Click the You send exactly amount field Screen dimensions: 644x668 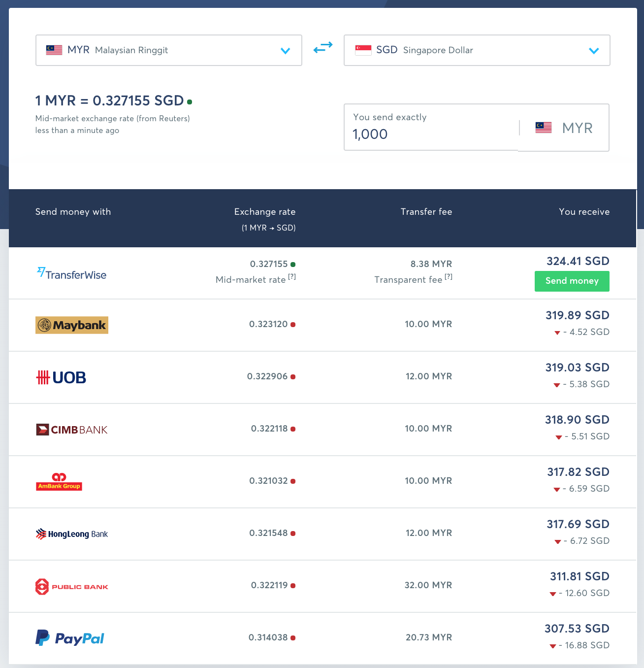point(431,134)
